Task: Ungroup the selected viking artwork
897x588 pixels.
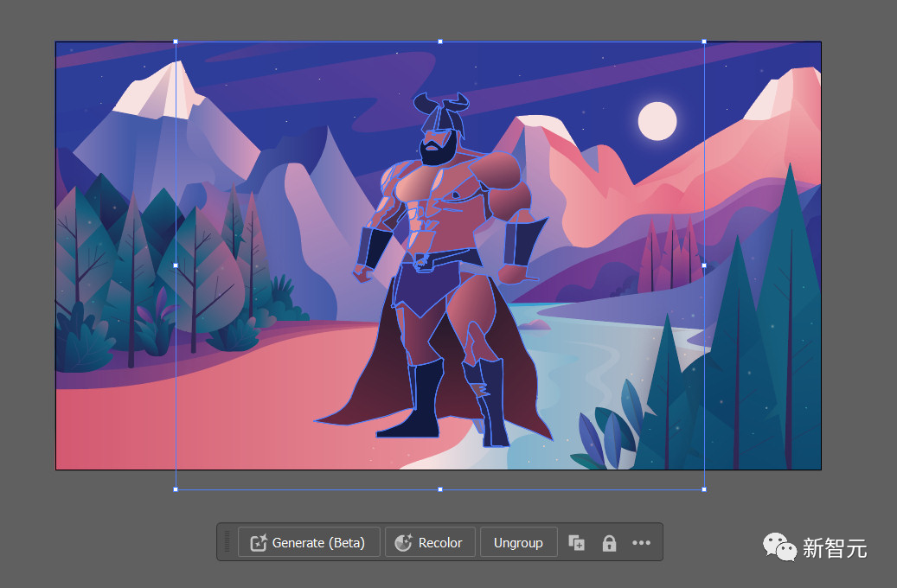Action: point(518,543)
